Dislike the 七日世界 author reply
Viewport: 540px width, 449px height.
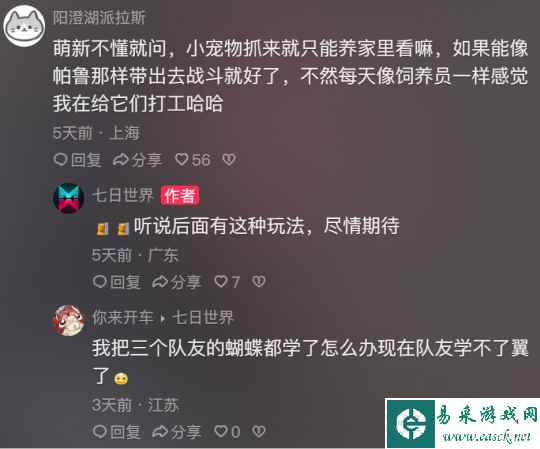259,282
